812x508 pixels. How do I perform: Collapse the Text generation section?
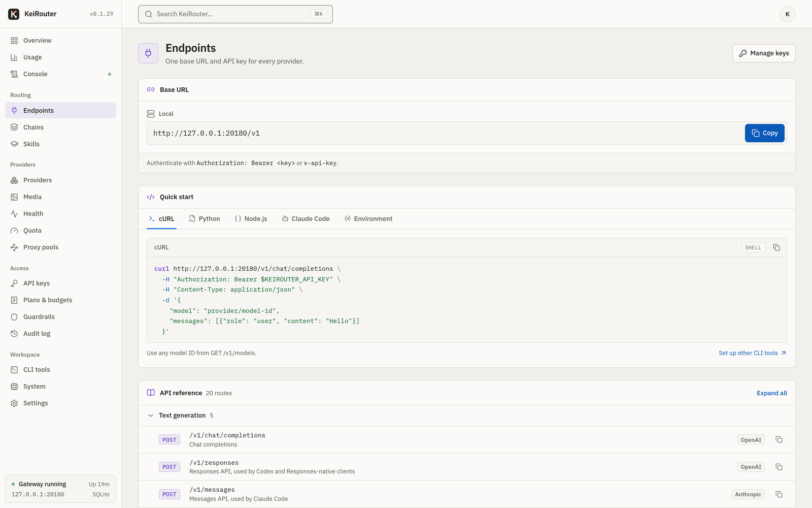coord(151,416)
